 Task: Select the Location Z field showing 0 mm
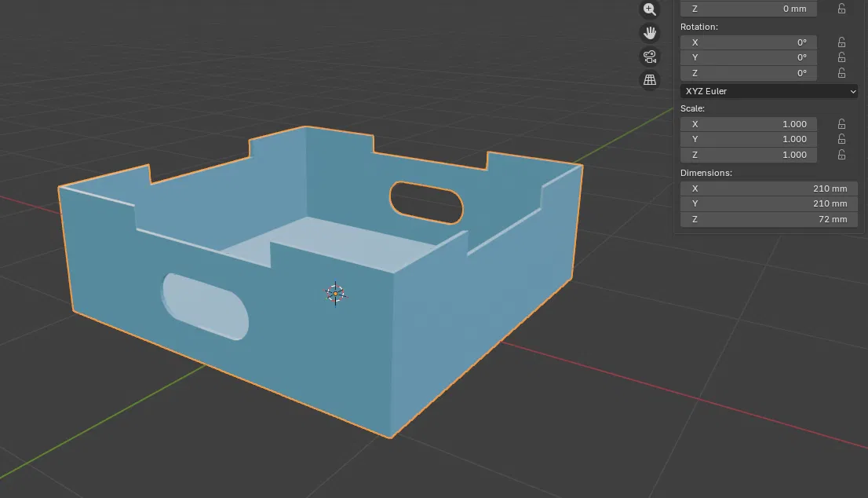click(x=749, y=9)
